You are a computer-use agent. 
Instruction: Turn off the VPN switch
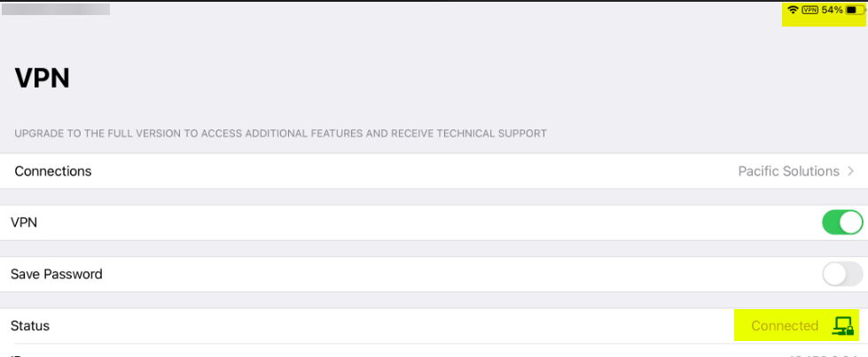click(x=842, y=222)
